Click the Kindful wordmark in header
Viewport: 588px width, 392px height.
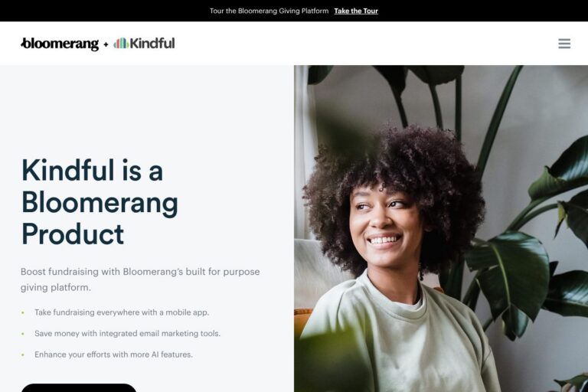pyautogui.click(x=152, y=43)
